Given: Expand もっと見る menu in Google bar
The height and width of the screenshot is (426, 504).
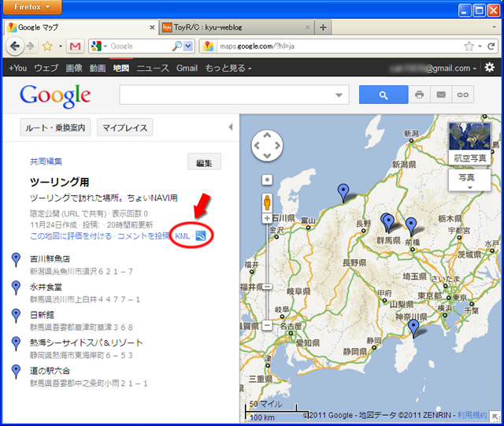Looking at the screenshot, I should (x=228, y=68).
